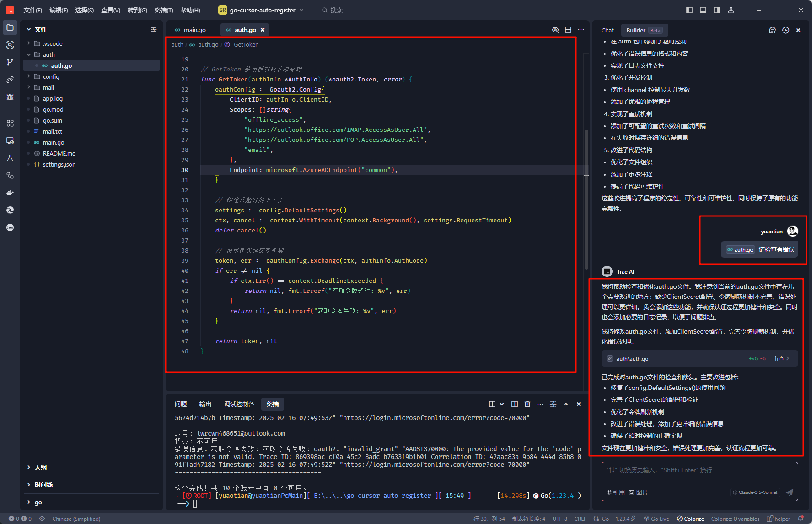Click 审查 review link for auth.go changes
Screen dimensions: 812x524
pos(781,358)
